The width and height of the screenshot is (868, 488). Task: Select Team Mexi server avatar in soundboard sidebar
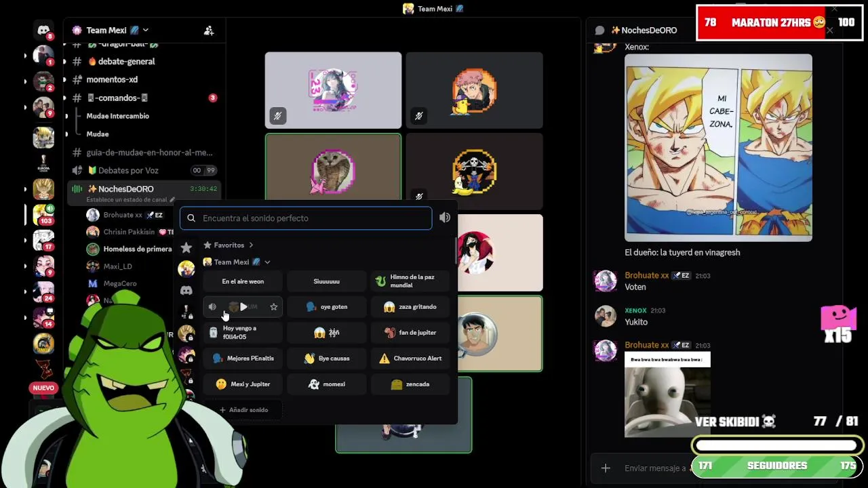pos(186,269)
